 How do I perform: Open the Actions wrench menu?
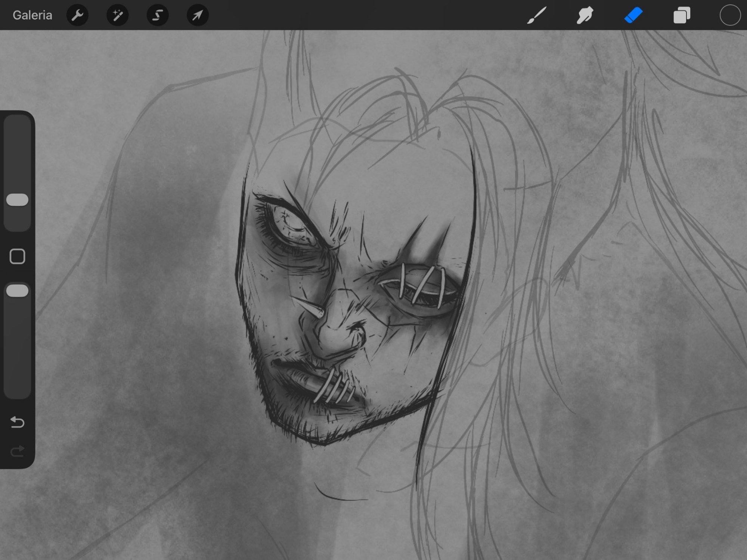(x=77, y=15)
